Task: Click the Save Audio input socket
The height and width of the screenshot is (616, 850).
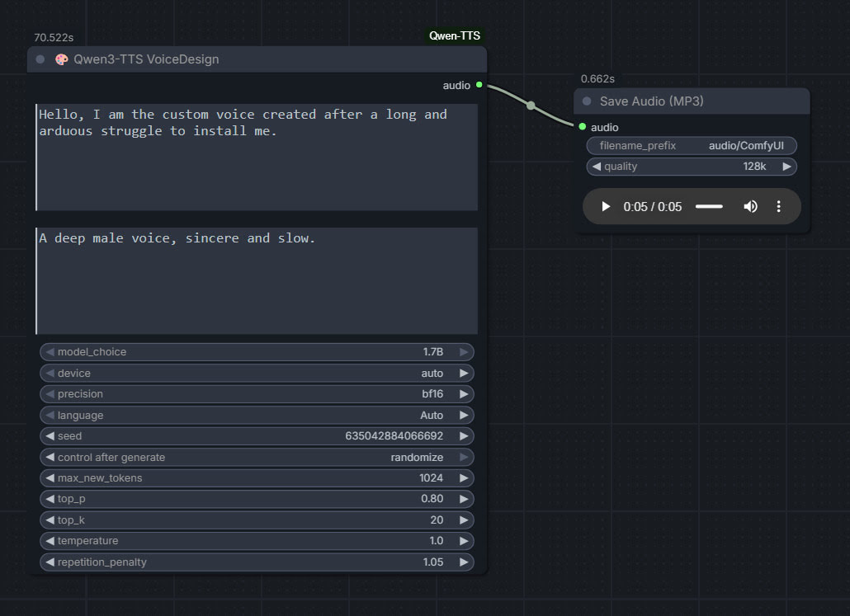Action: pos(583,127)
